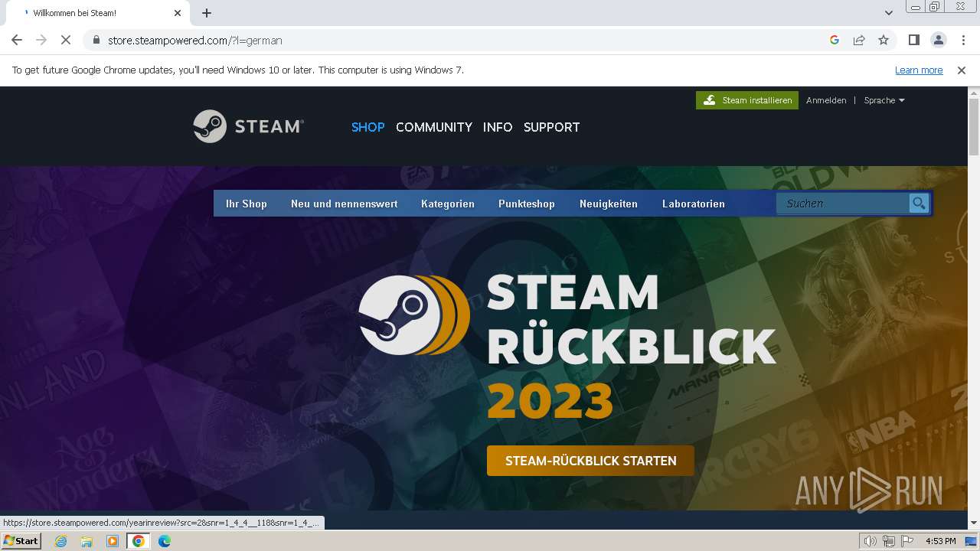
Task: Launch Internet Explorer from taskbar
Action: coord(60,541)
